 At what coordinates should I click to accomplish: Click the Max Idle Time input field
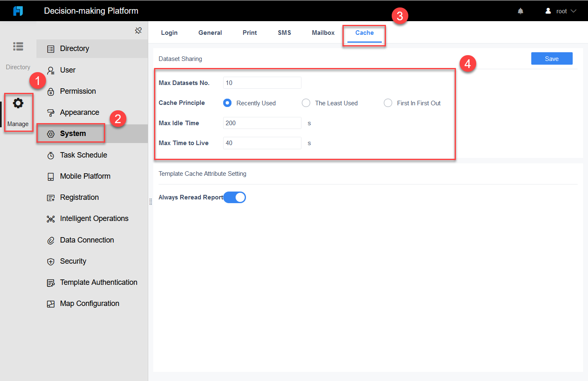point(262,123)
